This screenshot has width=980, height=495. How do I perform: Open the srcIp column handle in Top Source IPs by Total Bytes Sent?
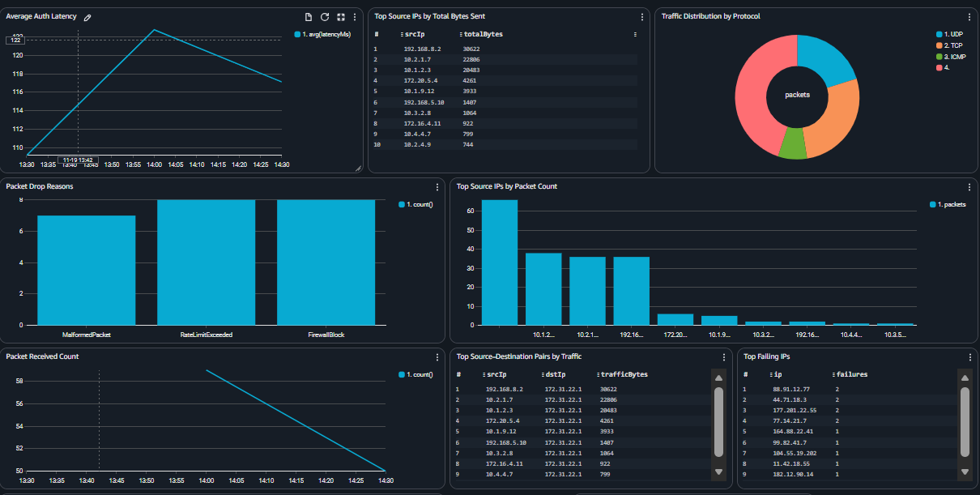[x=403, y=35]
